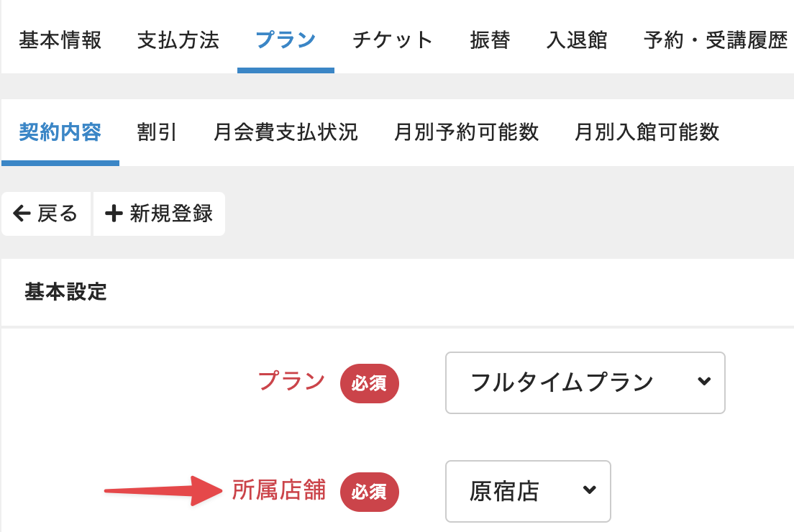The image size is (794, 532).
Task: Open the 基本情報 tab
Action: pyautogui.click(x=60, y=41)
